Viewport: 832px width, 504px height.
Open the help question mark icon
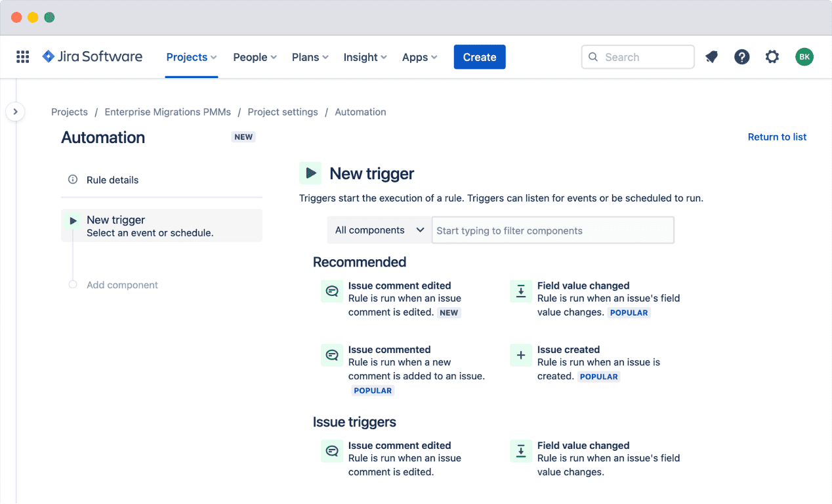[x=741, y=56]
